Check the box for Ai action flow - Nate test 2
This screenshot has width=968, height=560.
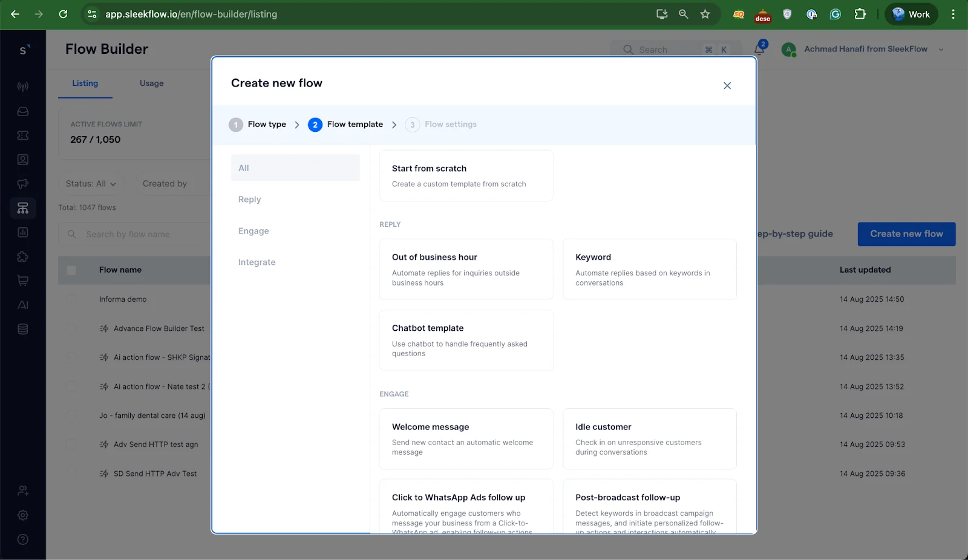(71, 386)
